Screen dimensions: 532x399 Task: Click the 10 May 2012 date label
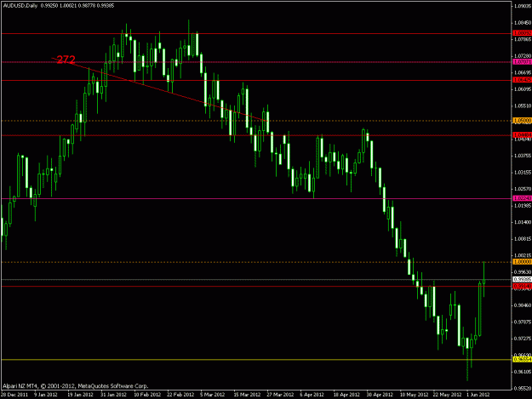click(x=414, y=395)
